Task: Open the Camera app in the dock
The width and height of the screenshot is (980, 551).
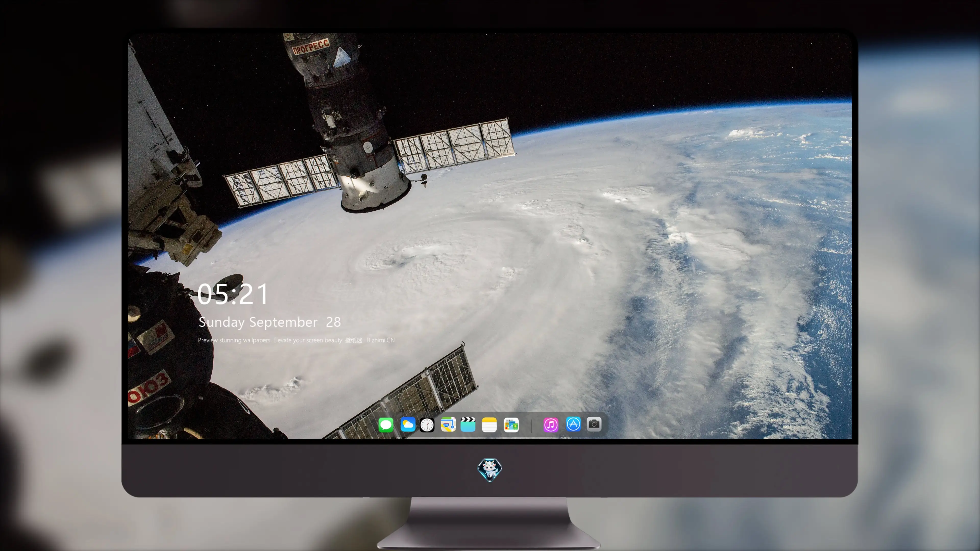Action: pyautogui.click(x=594, y=424)
